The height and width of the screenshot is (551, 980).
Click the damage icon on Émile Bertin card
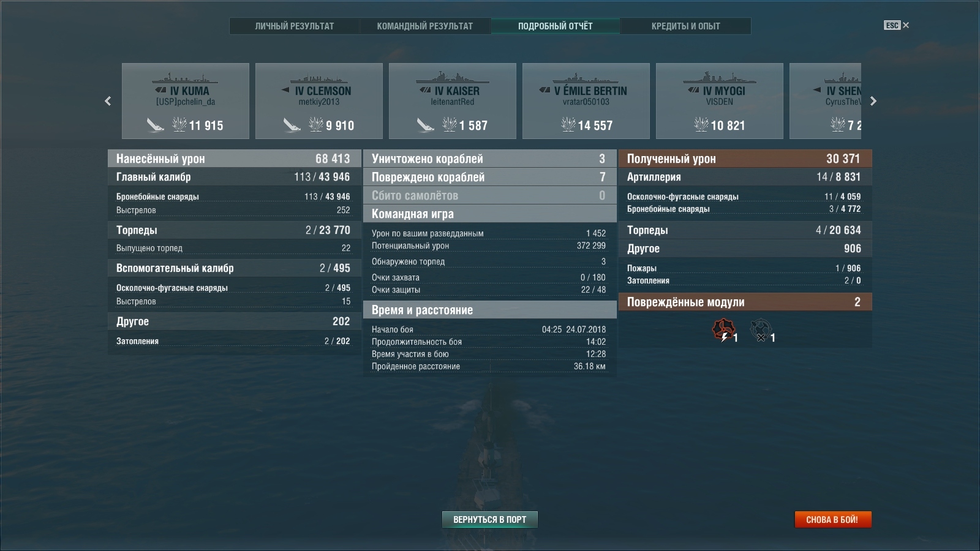tap(568, 125)
